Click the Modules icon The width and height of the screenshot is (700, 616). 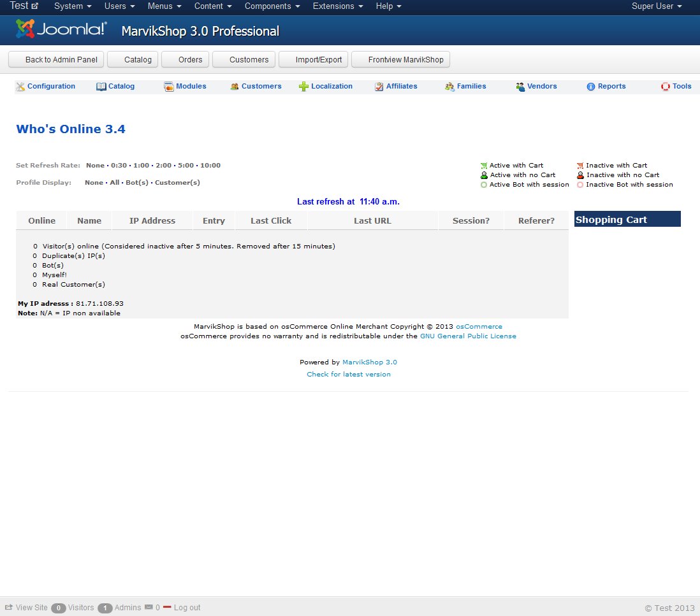pyautogui.click(x=169, y=87)
